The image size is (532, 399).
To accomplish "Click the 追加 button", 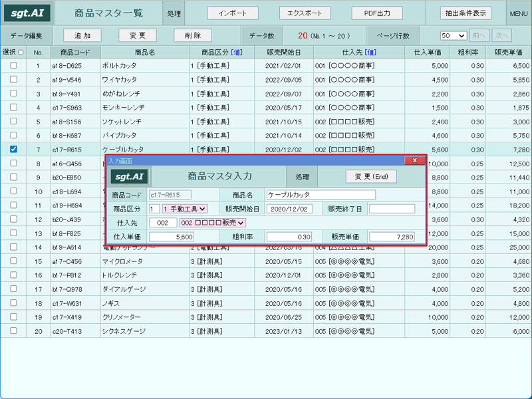I will tap(82, 35).
